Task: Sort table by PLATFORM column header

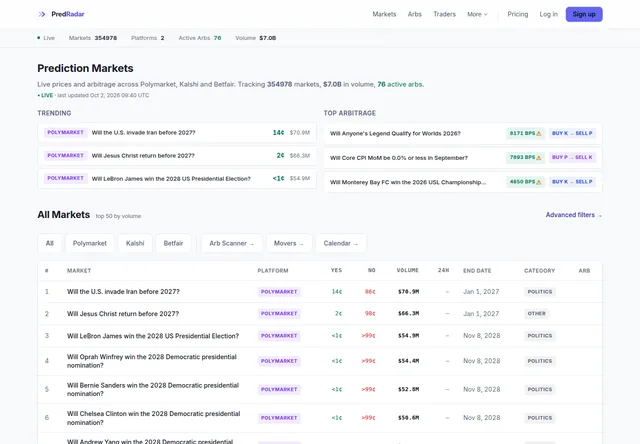Action: coord(273,271)
